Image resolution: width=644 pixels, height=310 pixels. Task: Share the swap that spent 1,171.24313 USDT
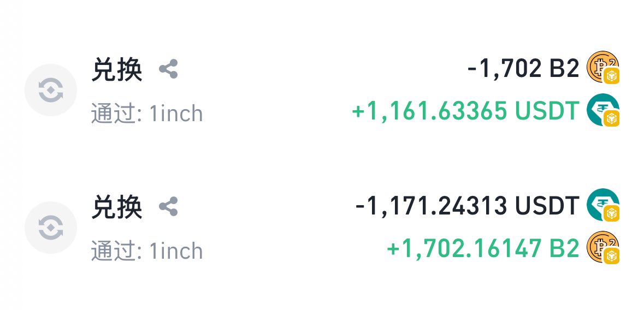168,206
